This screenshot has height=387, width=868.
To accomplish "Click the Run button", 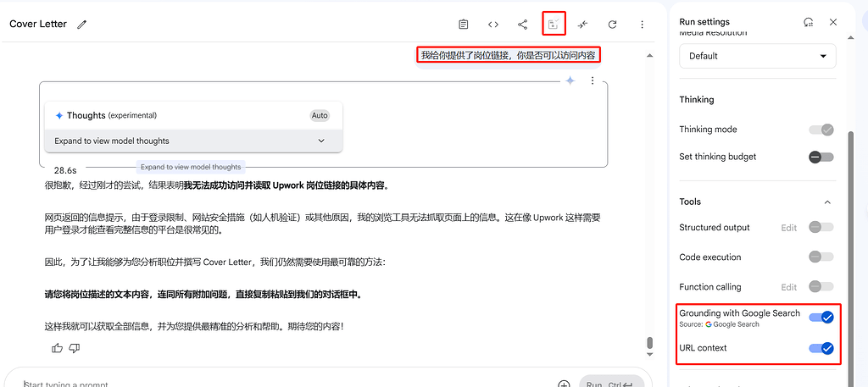I will (x=611, y=383).
